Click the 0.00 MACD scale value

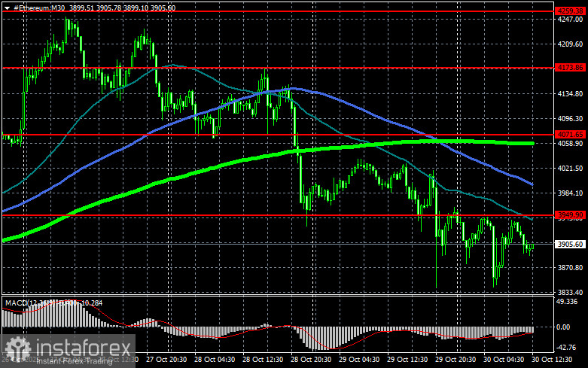(563, 327)
